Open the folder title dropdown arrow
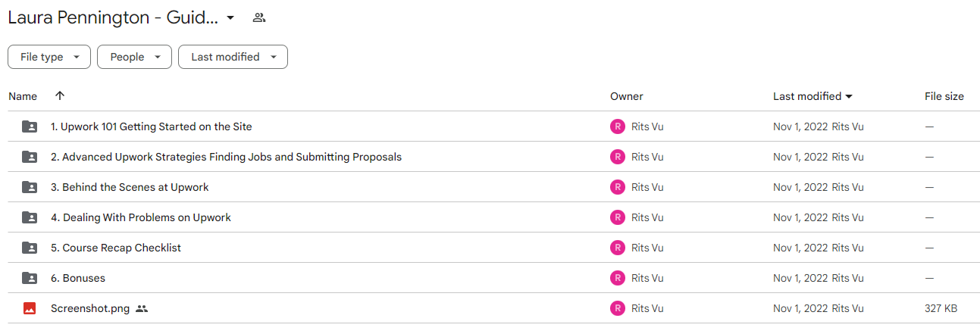This screenshot has width=980, height=334. coord(230,17)
